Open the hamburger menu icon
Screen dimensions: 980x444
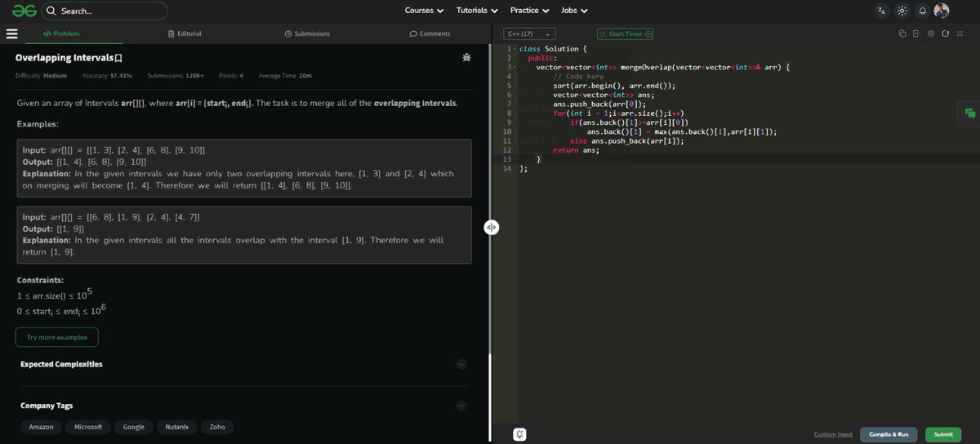[x=11, y=34]
